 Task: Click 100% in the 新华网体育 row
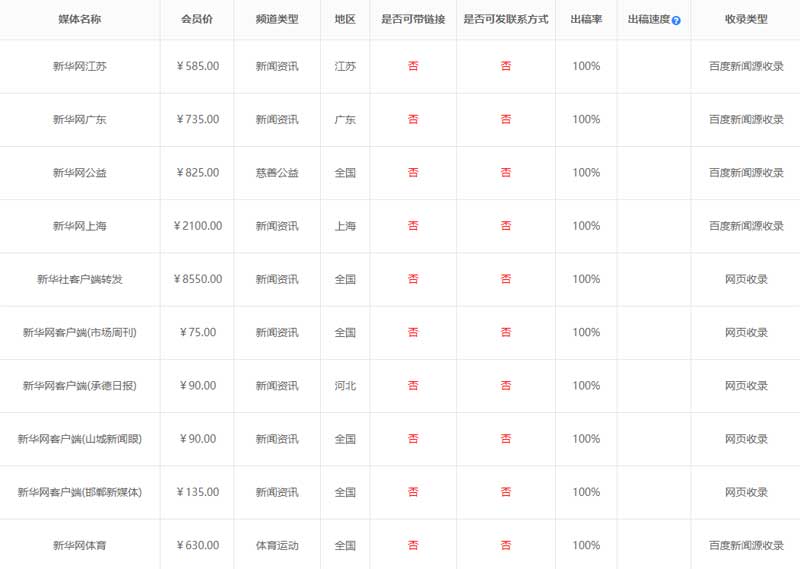click(x=586, y=546)
